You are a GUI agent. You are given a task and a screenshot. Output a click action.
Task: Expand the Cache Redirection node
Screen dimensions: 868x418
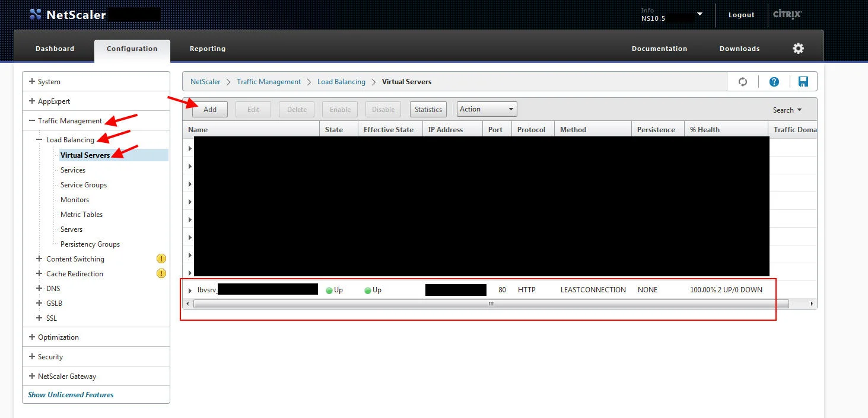click(39, 273)
